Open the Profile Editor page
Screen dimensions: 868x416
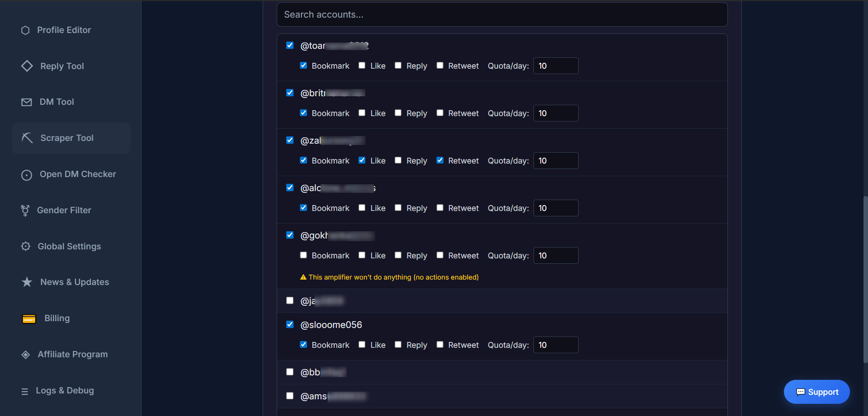click(71, 30)
